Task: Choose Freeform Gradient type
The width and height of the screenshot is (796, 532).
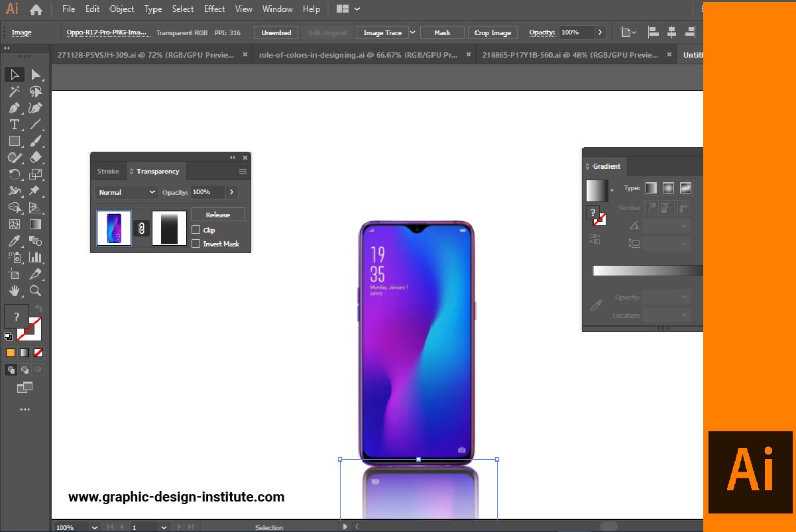Action: click(x=685, y=188)
